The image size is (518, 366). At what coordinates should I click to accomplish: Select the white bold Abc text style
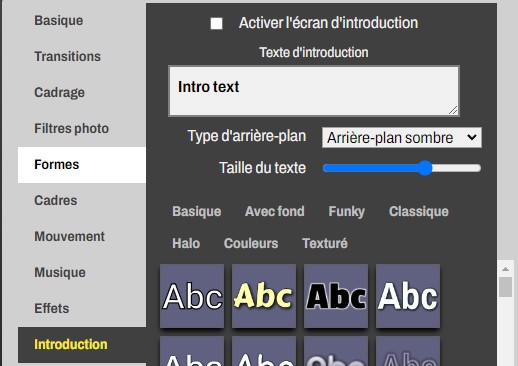408,296
